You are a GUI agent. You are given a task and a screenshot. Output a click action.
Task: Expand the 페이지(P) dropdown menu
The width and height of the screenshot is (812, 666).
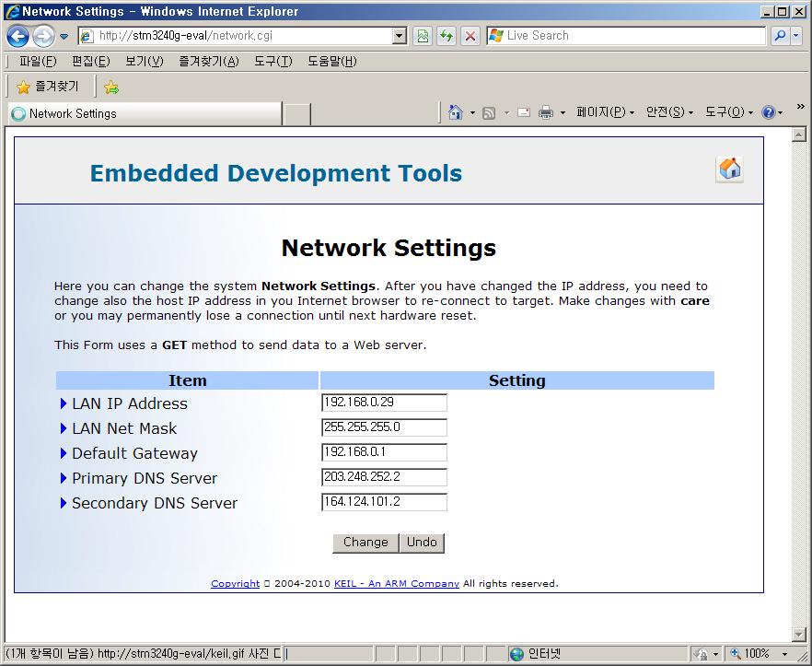point(605,112)
